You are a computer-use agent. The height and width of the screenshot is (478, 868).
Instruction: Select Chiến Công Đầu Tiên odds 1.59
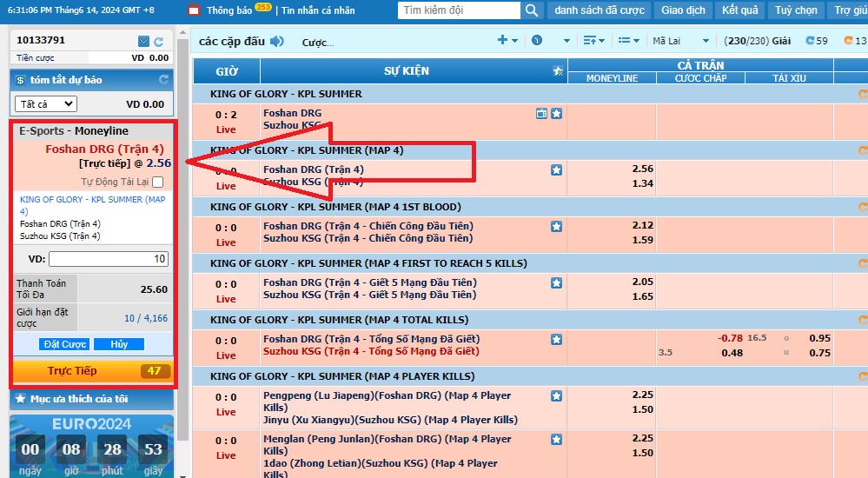(x=643, y=240)
